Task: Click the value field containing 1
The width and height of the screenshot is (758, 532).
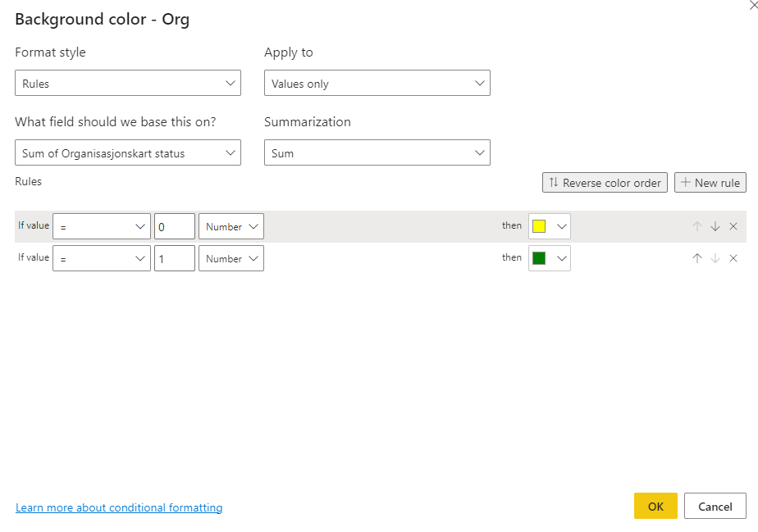Action: [175, 258]
